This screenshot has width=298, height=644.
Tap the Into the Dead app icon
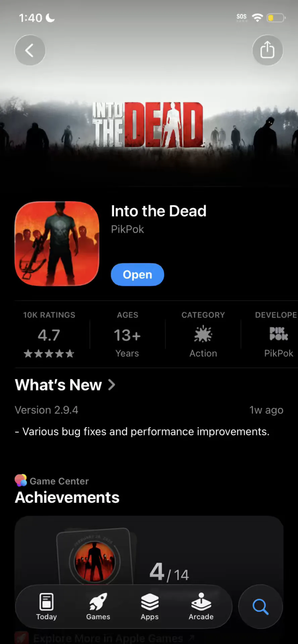pos(57,244)
